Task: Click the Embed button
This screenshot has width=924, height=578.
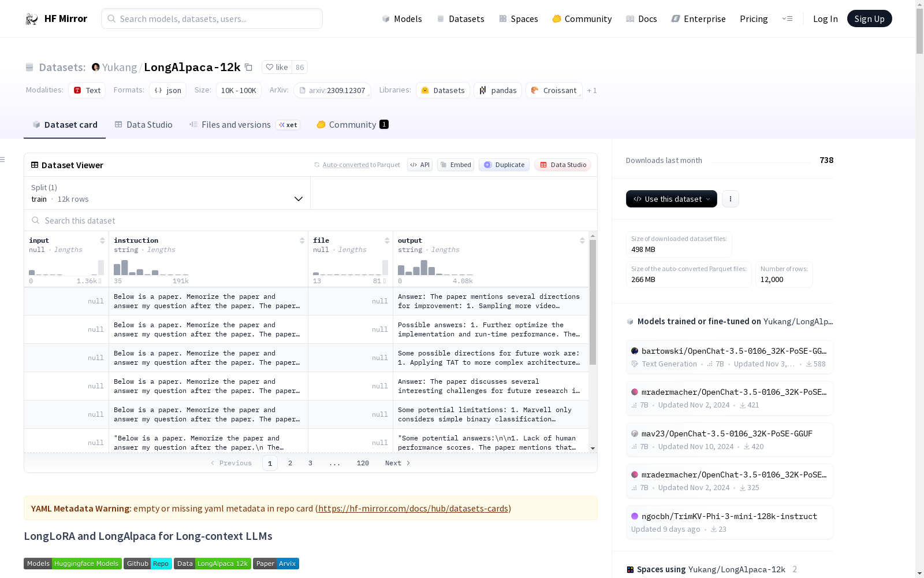Action: click(x=456, y=165)
